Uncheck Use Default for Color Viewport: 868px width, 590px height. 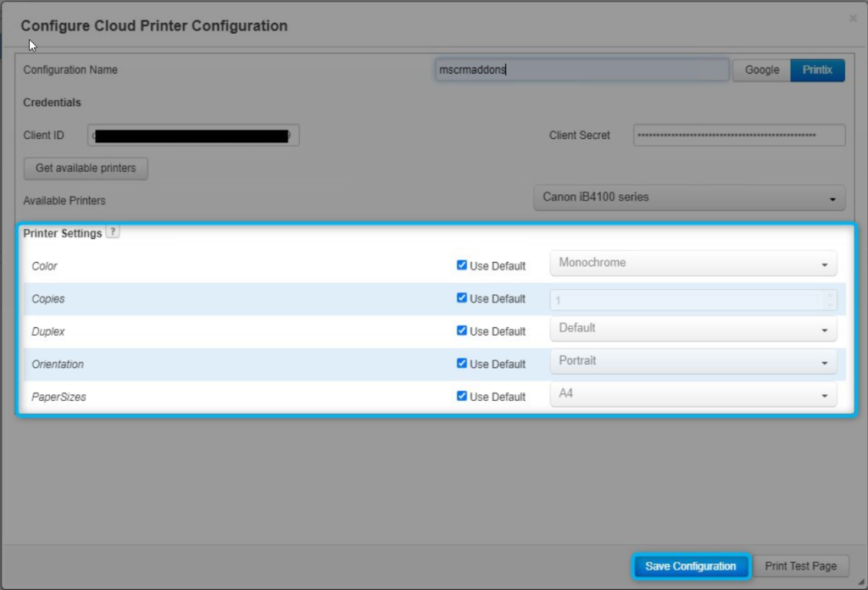tap(462, 264)
